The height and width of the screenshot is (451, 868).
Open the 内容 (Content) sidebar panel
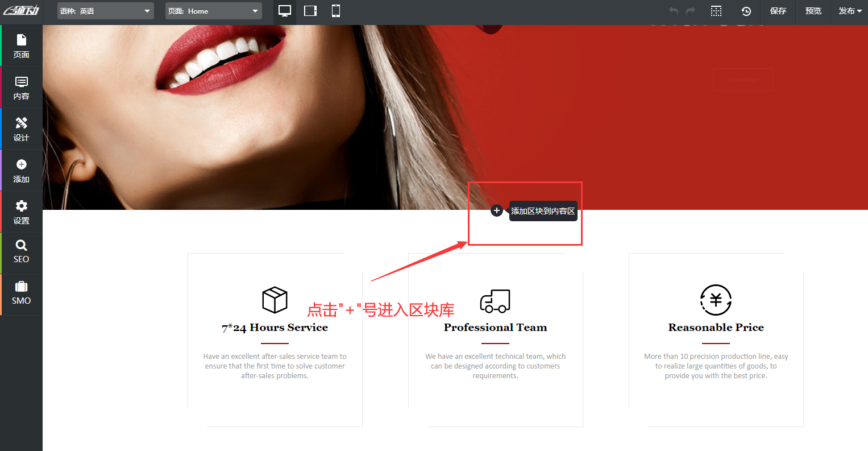click(22, 88)
